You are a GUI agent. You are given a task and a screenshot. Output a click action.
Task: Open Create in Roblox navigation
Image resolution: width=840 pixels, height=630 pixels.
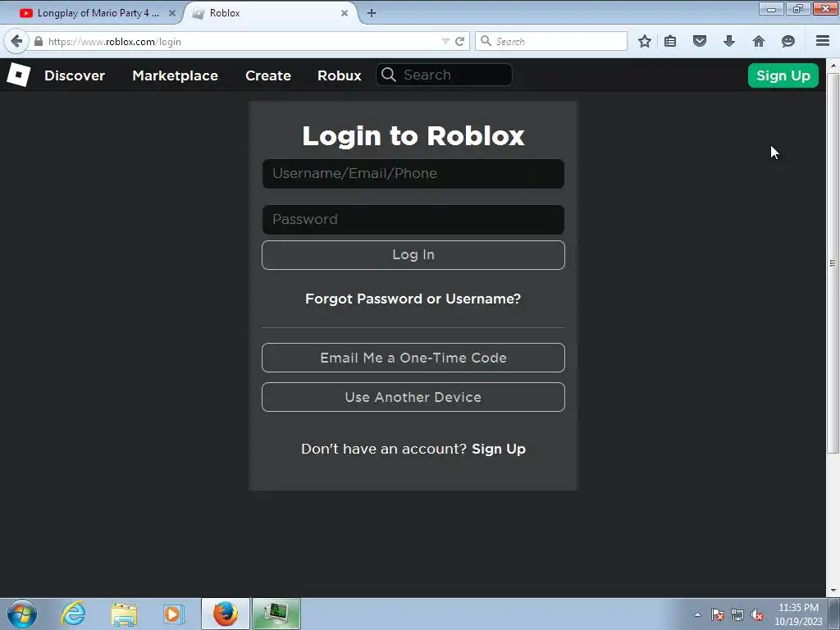point(268,75)
